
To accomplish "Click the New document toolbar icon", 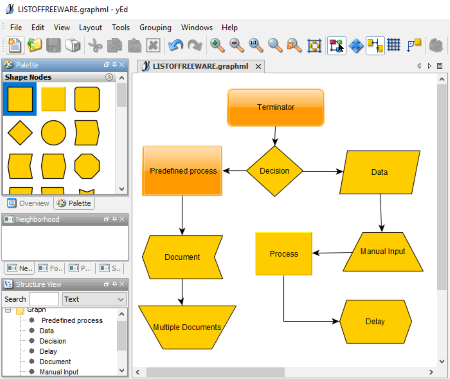I will click(15, 45).
